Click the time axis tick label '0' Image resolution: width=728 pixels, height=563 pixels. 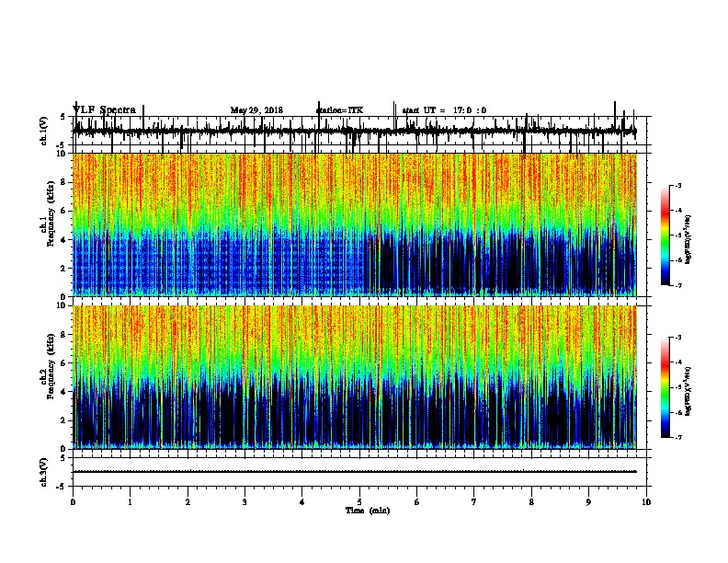[x=73, y=501]
